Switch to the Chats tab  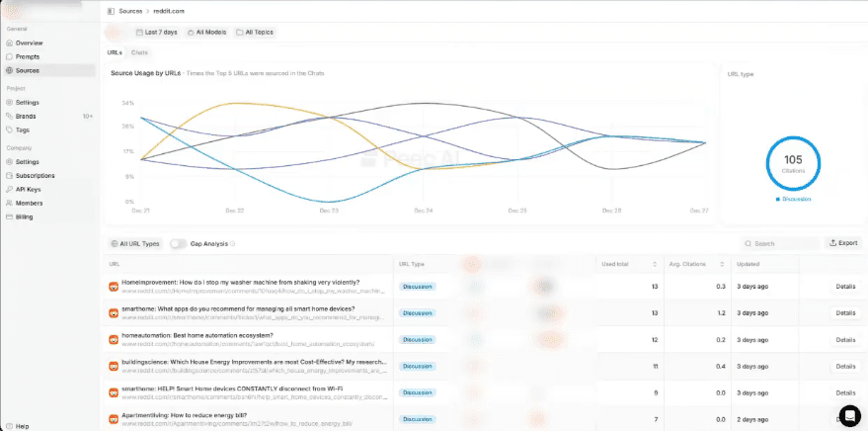pos(140,52)
